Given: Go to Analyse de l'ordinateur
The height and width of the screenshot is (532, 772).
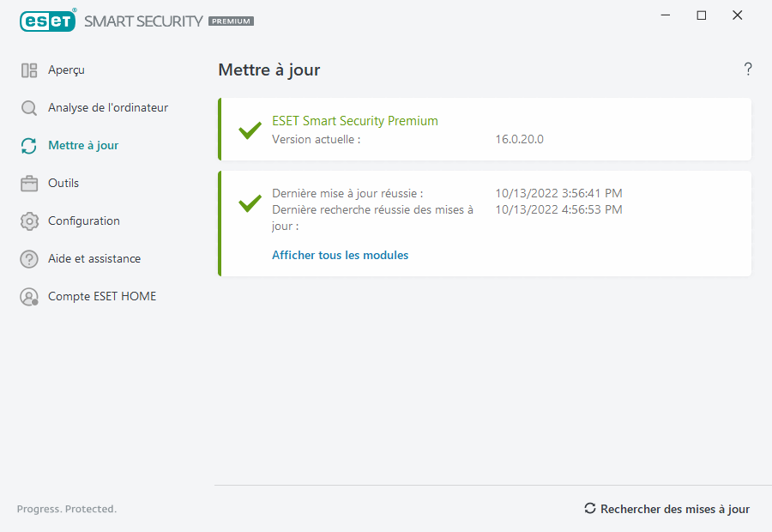Looking at the screenshot, I should [108, 108].
